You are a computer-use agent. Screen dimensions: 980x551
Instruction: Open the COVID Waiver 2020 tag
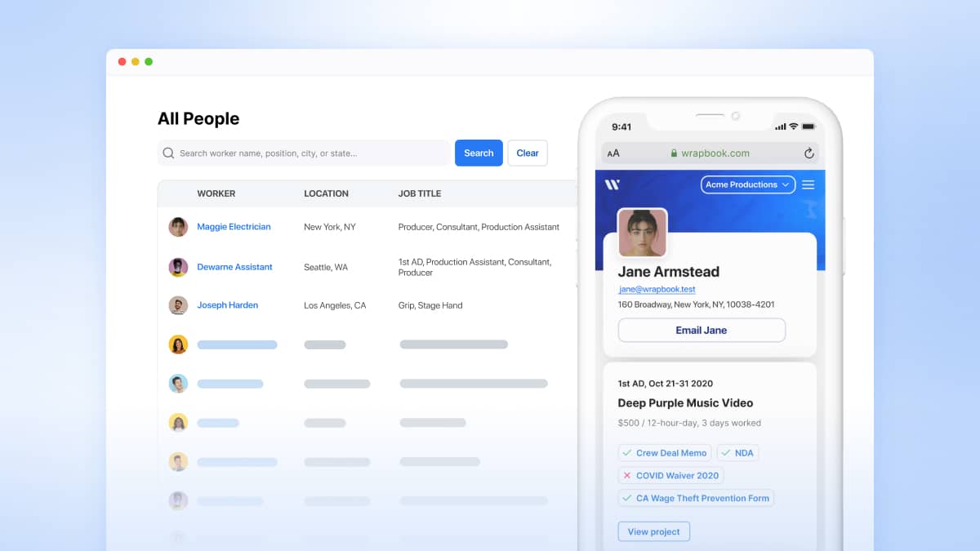click(x=670, y=475)
